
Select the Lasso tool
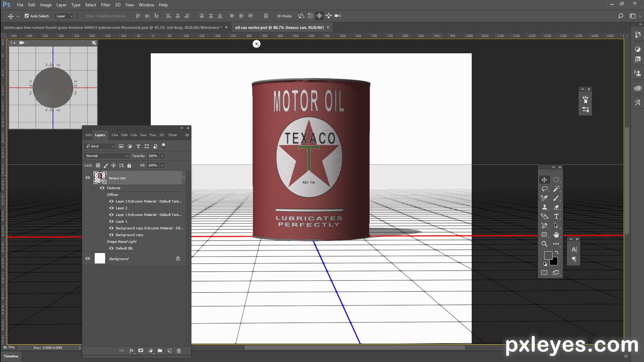(x=544, y=189)
